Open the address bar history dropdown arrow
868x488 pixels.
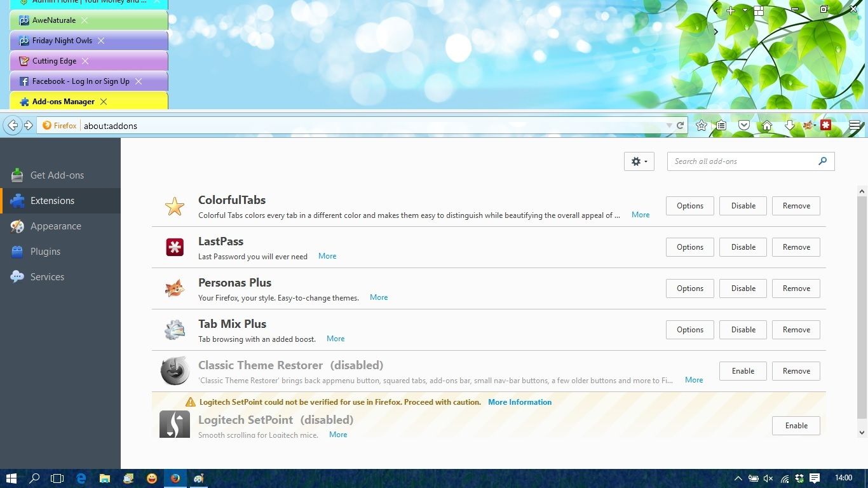pos(669,126)
